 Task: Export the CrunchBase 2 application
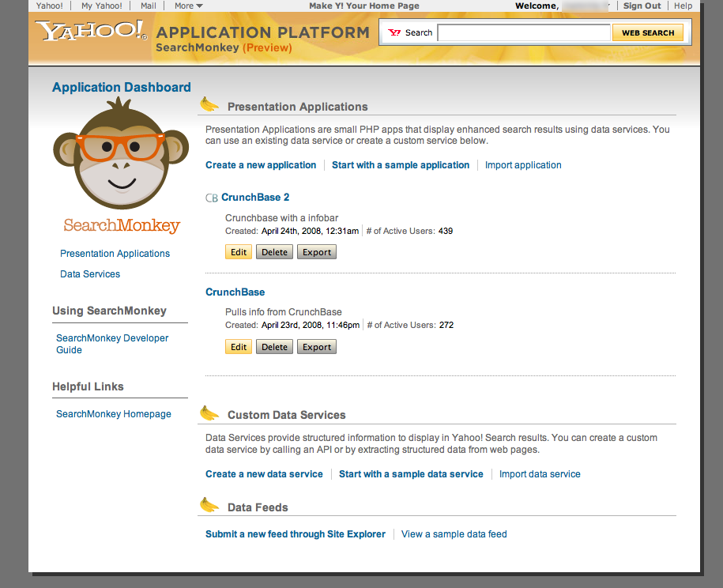(x=317, y=252)
